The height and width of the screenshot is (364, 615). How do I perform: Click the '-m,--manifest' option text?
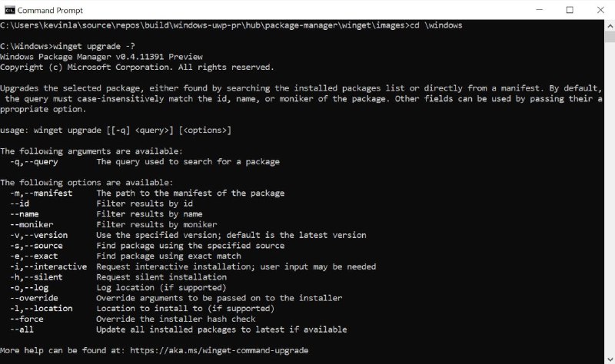pyautogui.click(x=42, y=194)
